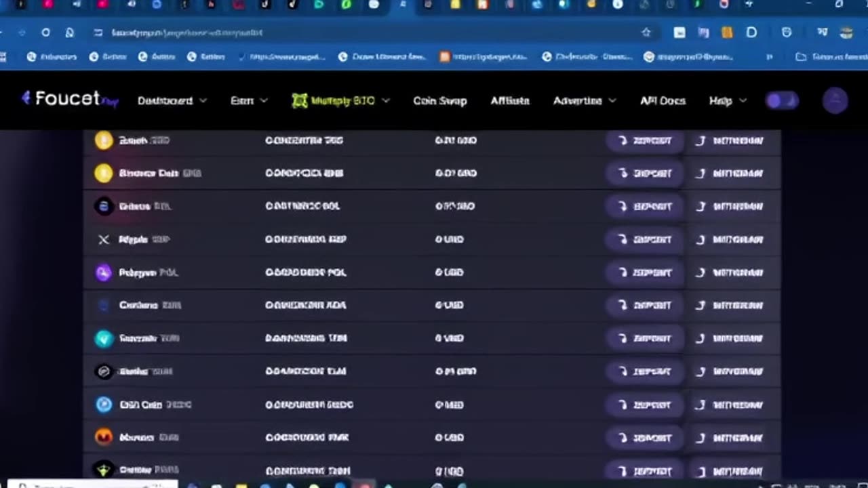This screenshot has width=868, height=488.
Task: Click the Cardano ADA balance value
Action: tap(306, 306)
